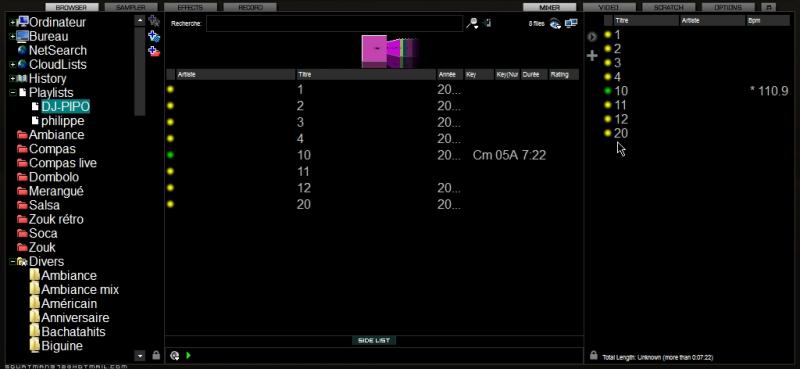Click the folder tree scroll down arrow

click(x=140, y=355)
